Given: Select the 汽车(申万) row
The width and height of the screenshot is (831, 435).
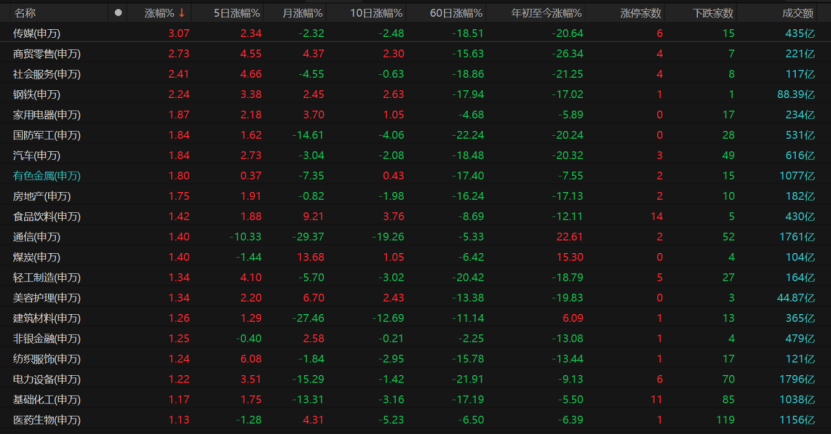Looking at the screenshot, I should tap(416, 155).
